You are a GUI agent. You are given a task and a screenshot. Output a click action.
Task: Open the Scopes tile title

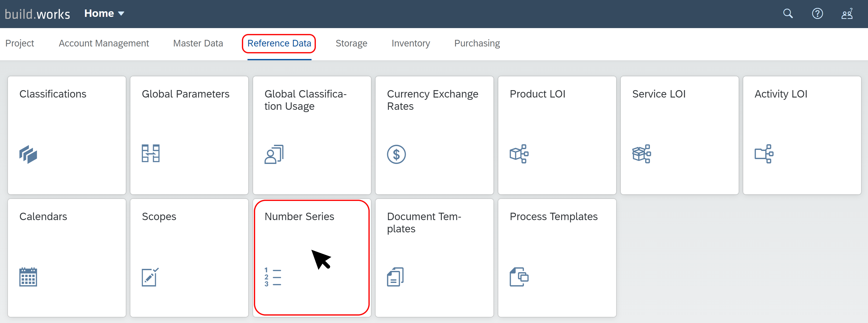pos(159,217)
